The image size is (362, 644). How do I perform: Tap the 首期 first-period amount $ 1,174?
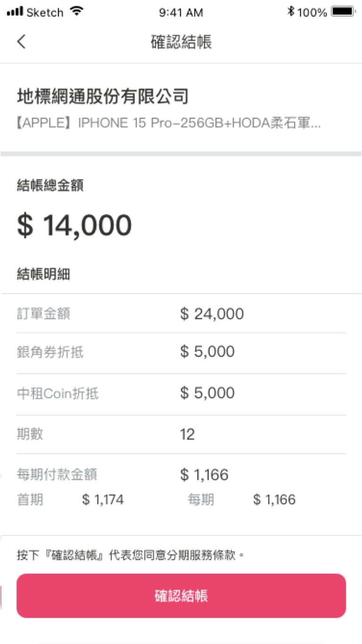click(x=103, y=500)
